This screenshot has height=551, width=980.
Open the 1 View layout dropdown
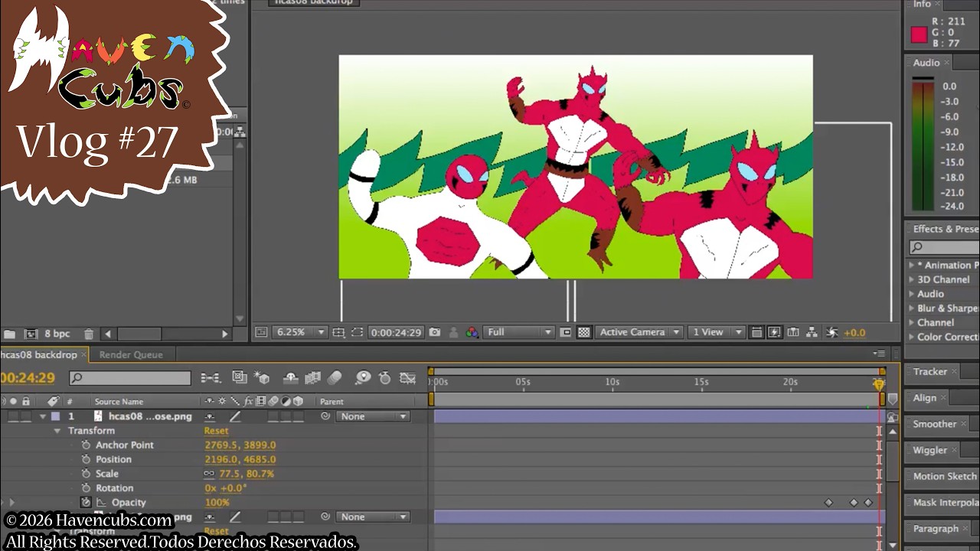pyautogui.click(x=717, y=332)
